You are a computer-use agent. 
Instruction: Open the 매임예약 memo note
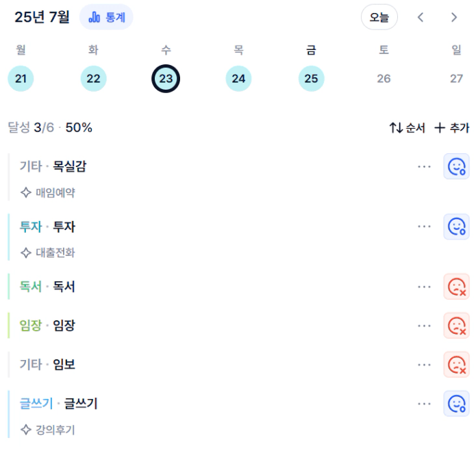[x=48, y=192]
